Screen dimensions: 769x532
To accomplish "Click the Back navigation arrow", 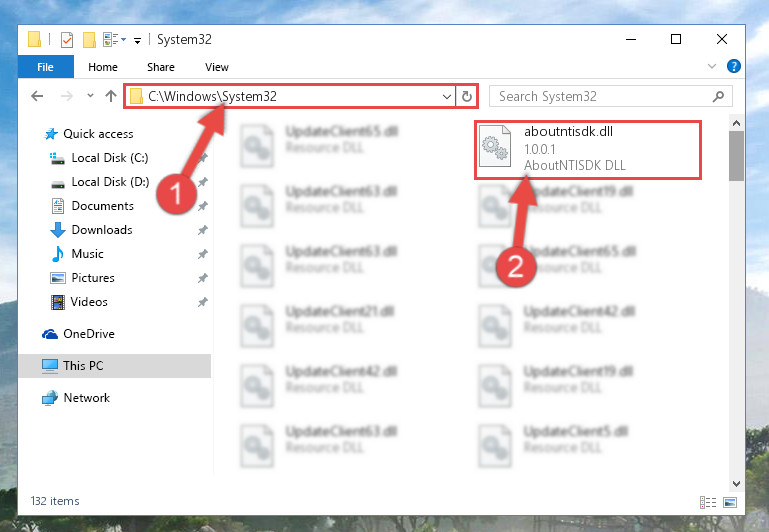I will pyautogui.click(x=37, y=96).
